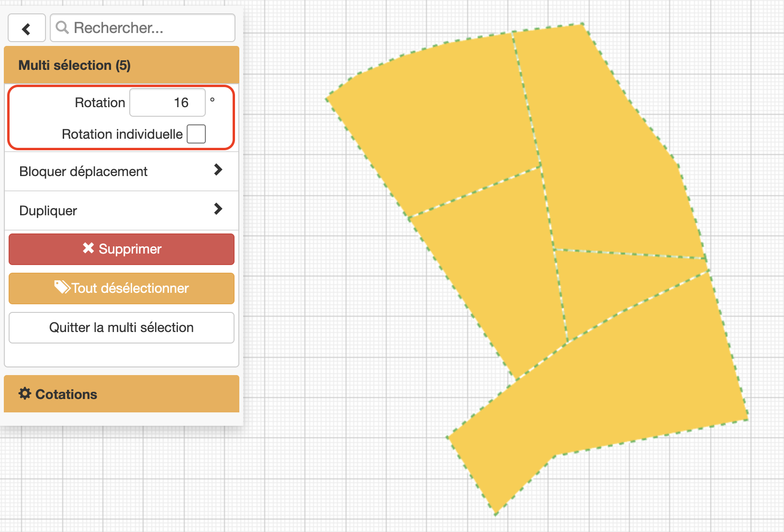Click the back arrow icon
784x532 pixels.
pyautogui.click(x=26, y=28)
